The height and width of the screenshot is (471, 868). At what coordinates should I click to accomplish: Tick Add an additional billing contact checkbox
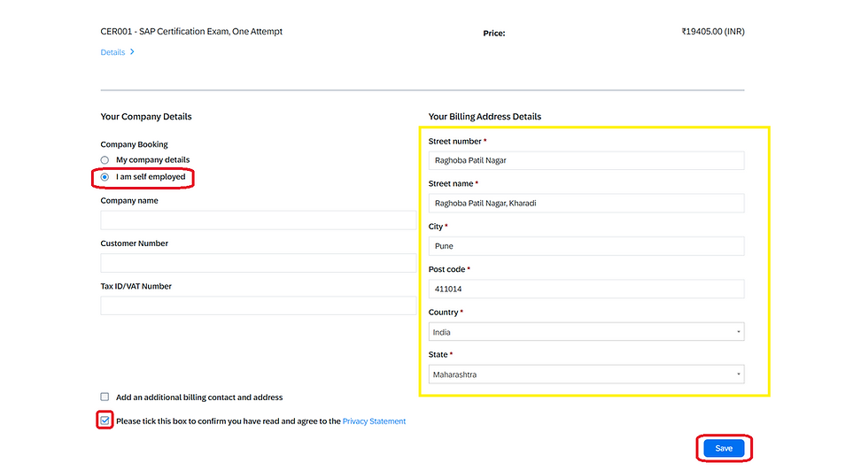[105, 397]
